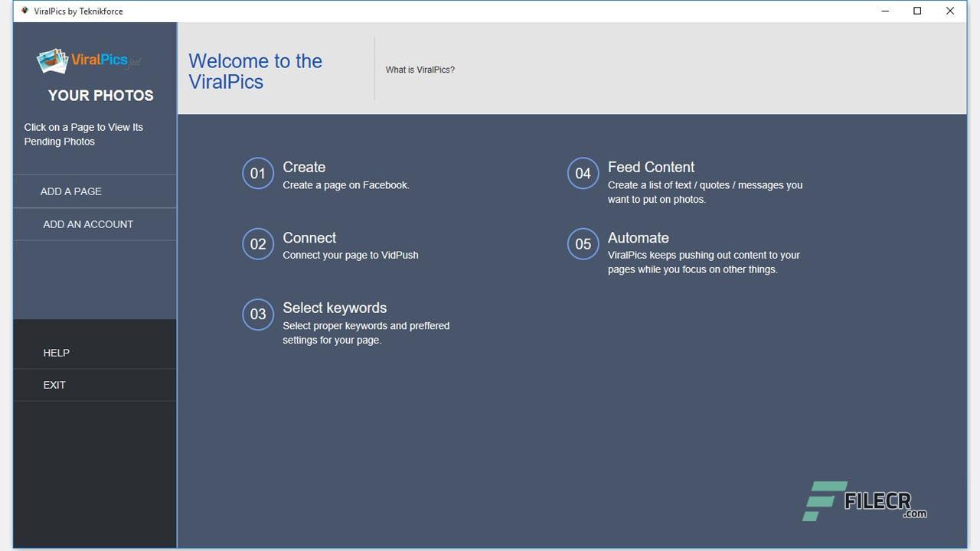Maximize the ViralPics window
980x551 pixels.
[x=917, y=11]
